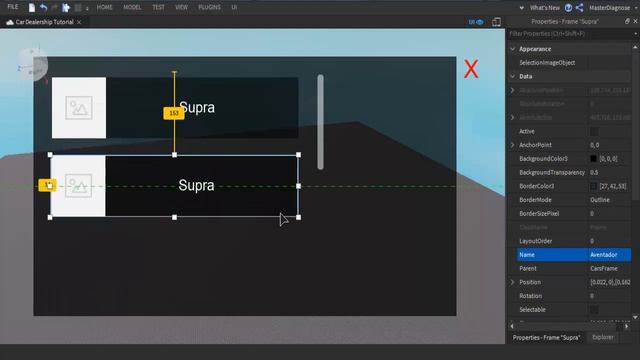The image size is (640, 360).
Task: Click the Help question mark icon
Action: click(568, 7)
